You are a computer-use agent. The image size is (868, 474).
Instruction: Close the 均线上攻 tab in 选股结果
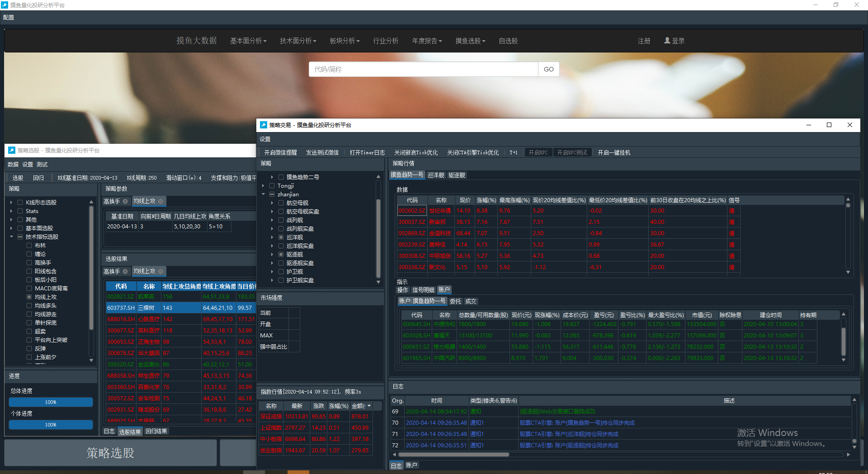(160, 271)
